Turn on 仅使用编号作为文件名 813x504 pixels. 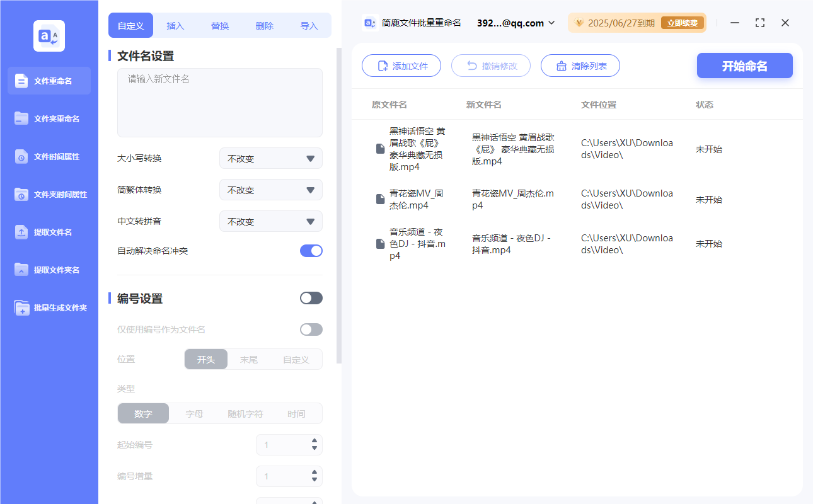311,329
